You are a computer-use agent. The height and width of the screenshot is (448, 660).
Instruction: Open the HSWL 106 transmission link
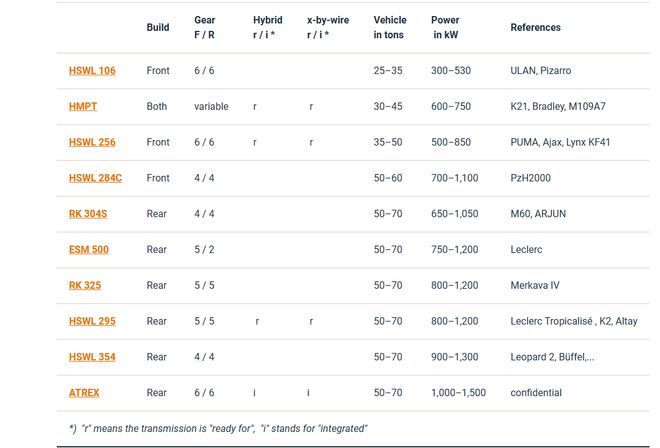[92, 71]
